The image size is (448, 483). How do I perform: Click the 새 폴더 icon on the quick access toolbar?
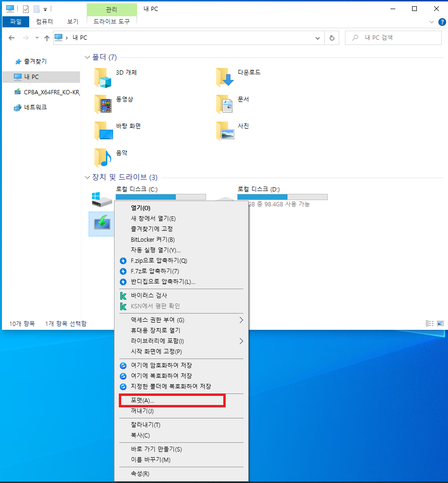36,8
